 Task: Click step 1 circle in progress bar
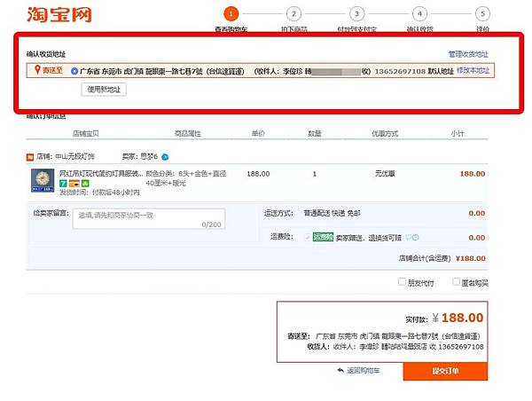(231, 14)
